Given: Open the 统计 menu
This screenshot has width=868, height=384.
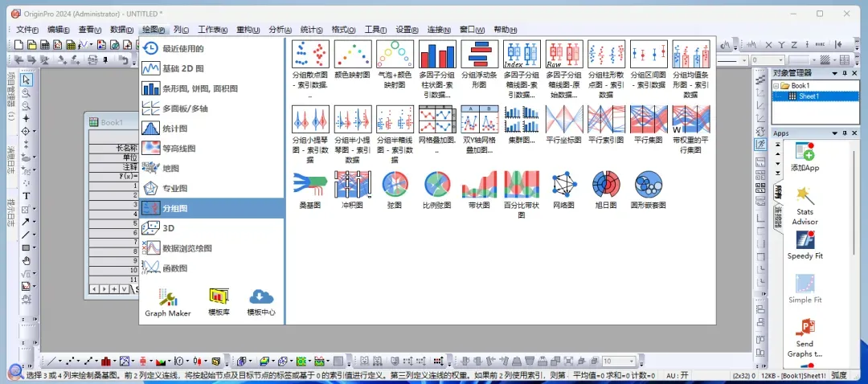Looking at the screenshot, I should 312,30.
